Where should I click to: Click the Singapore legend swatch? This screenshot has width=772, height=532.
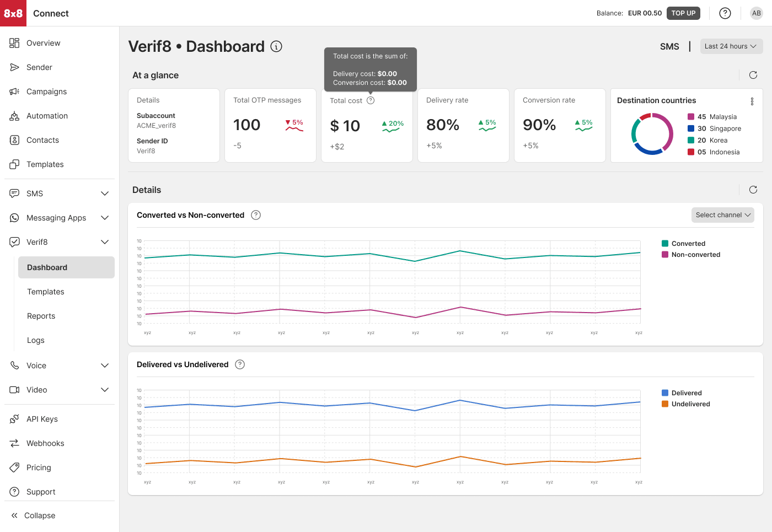click(691, 128)
